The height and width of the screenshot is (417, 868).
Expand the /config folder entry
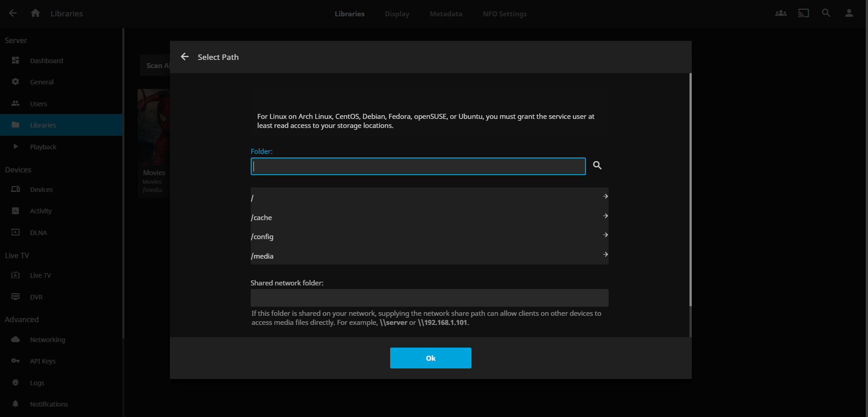[x=429, y=236]
